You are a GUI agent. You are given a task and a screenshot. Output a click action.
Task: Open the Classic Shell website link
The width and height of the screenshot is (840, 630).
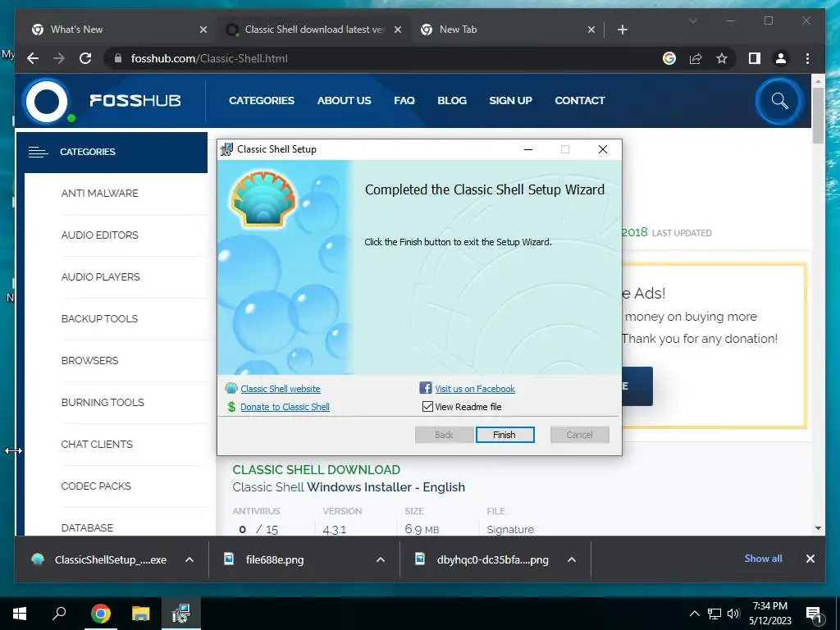tap(281, 388)
